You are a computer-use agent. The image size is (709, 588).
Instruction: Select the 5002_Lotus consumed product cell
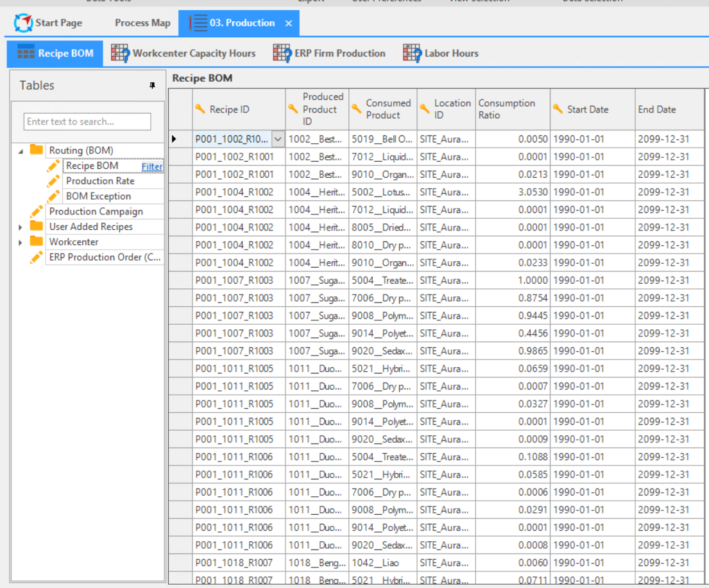(382, 192)
